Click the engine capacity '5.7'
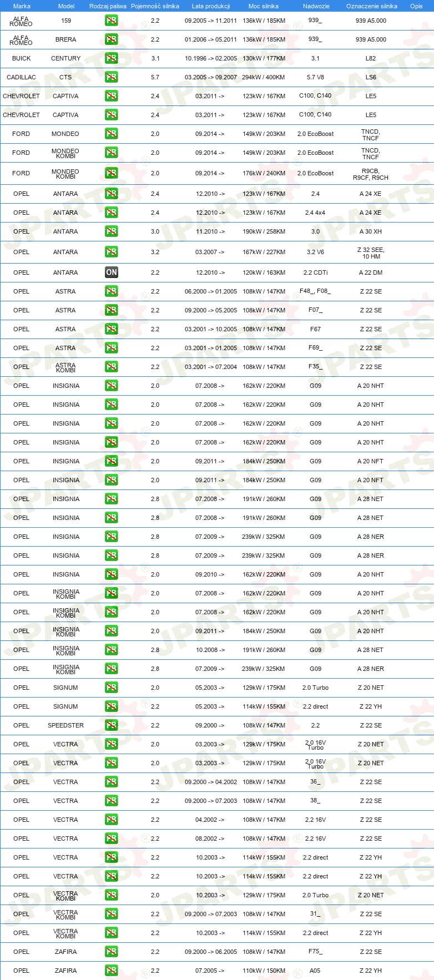The height and width of the screenshot is (980, 434). (x=155, y=77)
